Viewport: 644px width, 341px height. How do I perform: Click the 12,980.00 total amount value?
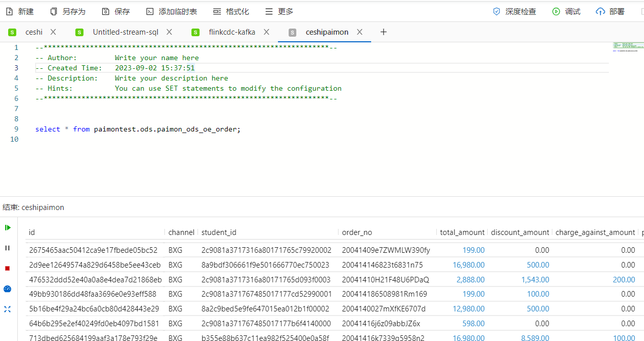tap(468, 309)
